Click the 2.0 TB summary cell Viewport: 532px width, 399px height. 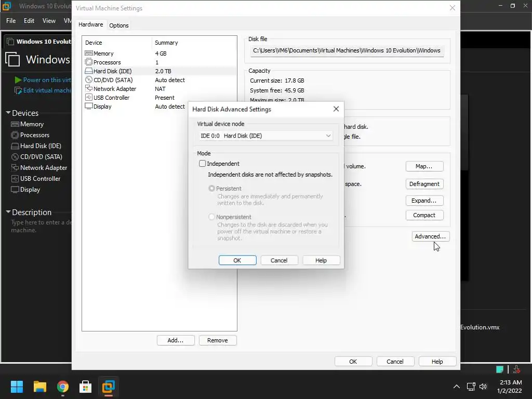[163, 71]
